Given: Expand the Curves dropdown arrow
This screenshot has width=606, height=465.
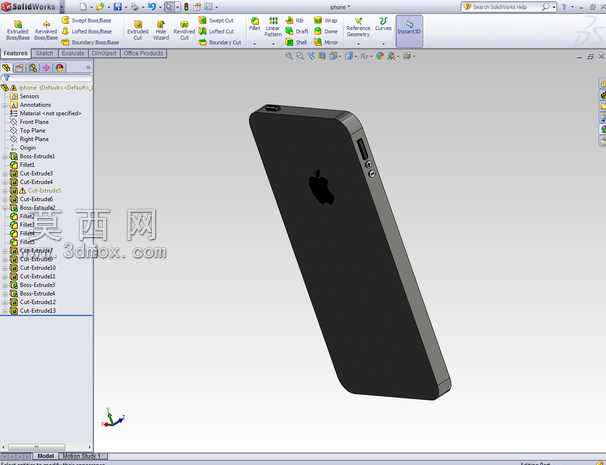Looking at the screenshot, I should pyautogui.click(x=383, y=44).
